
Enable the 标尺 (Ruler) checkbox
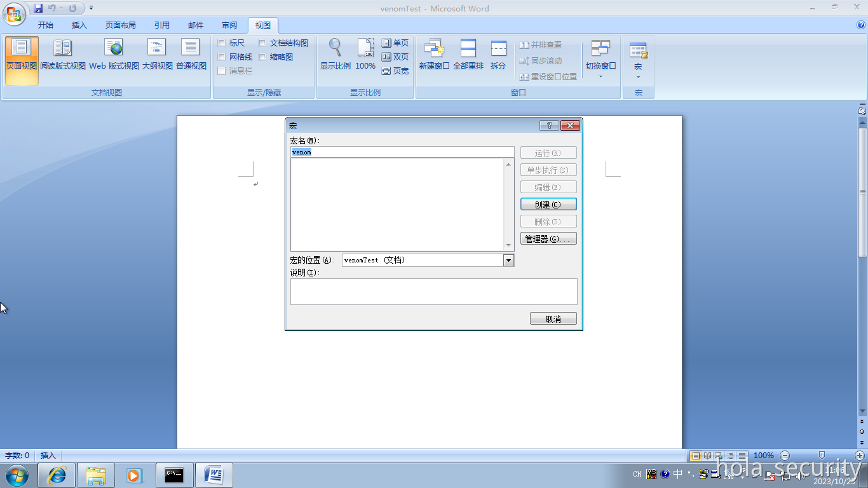(x=220, y=43)
